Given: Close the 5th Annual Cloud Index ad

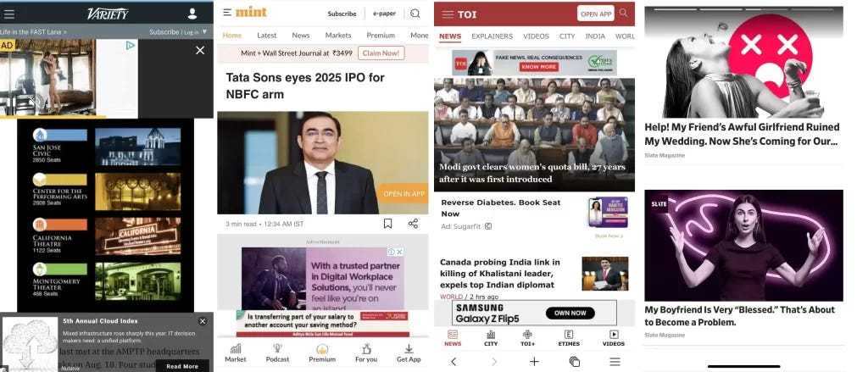Looking at the screenshot, I should [203, 321].
